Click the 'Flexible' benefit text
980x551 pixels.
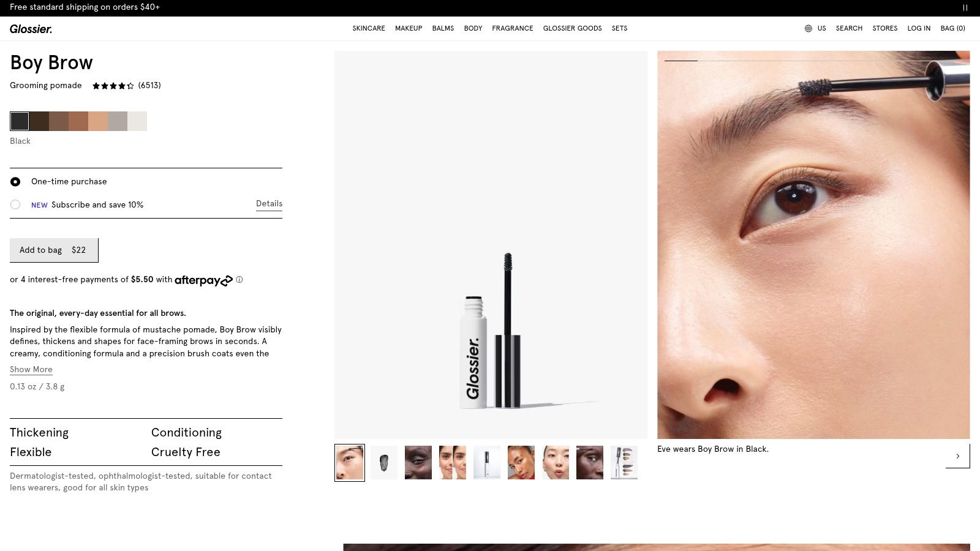click(x=31, y=452)
